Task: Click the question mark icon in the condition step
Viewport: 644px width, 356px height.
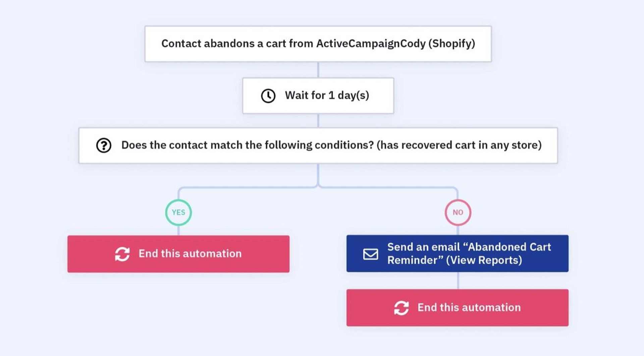Action: pos(104,145)
